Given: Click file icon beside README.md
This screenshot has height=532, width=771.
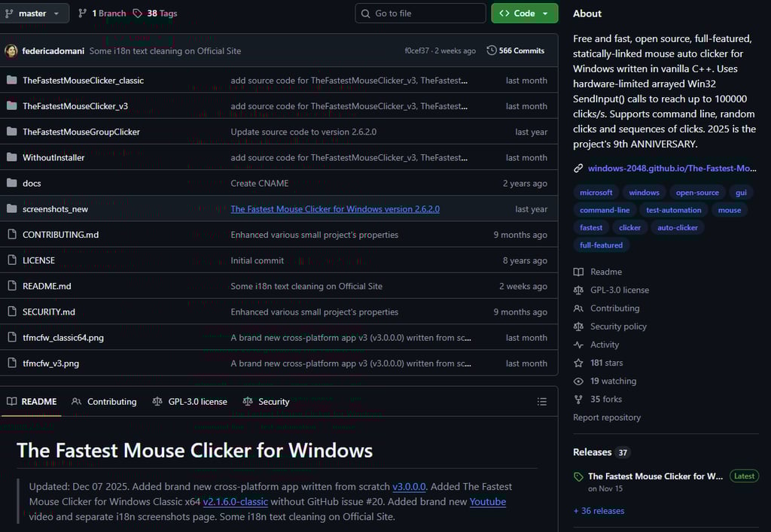Looking at the screenshot, I should tap(12, 286).
